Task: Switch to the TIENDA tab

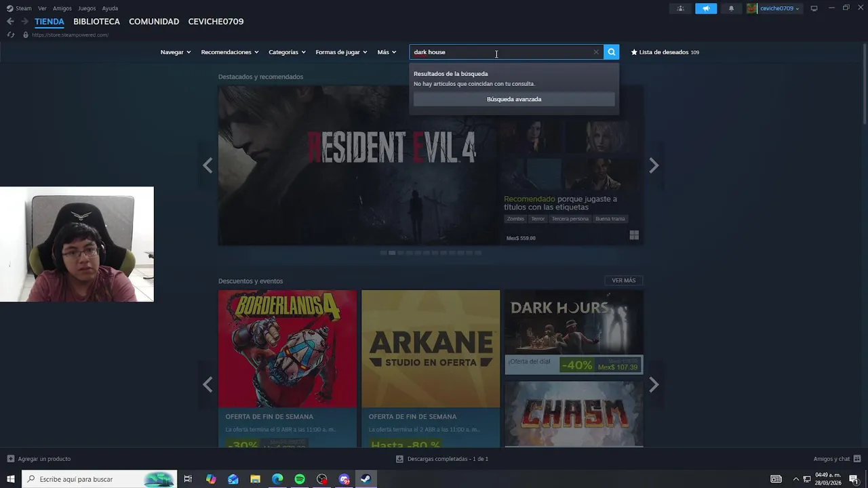Action: click(50, 22)
